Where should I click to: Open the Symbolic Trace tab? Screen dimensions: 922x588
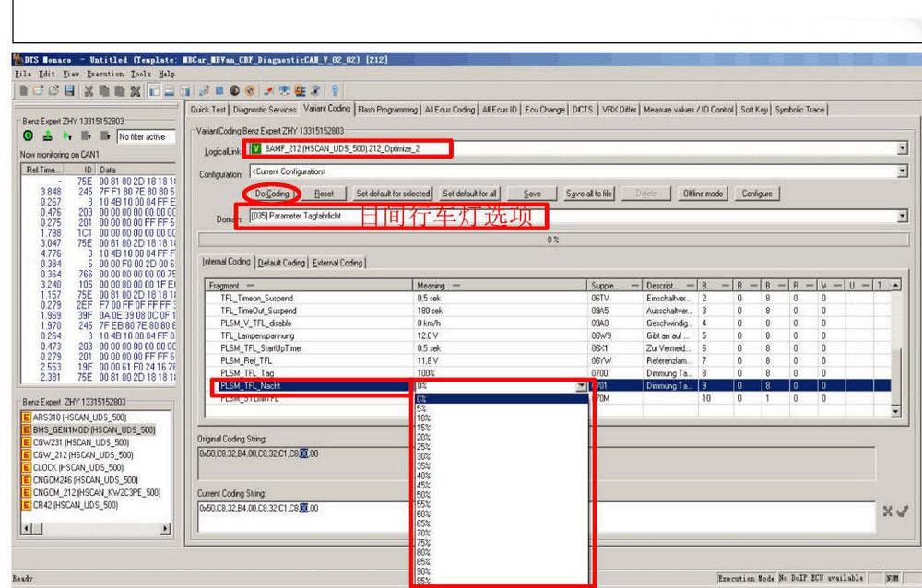coord(799,110)
